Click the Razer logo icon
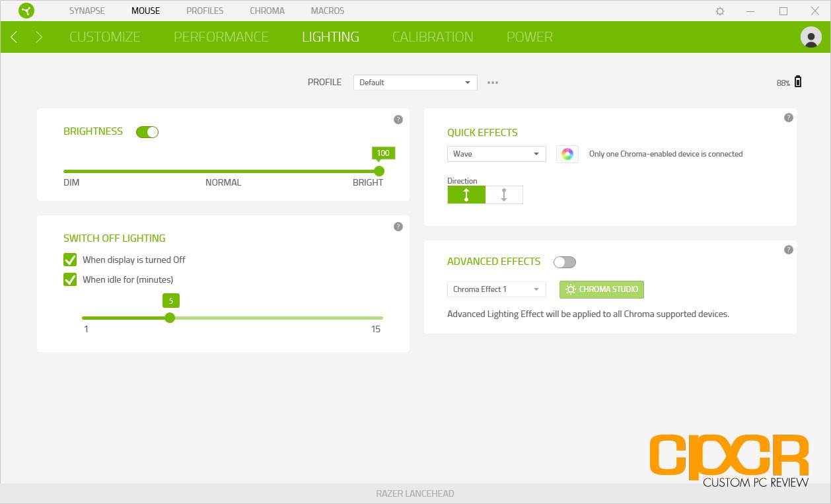The image size is (831, 504). tap(26, 11)
